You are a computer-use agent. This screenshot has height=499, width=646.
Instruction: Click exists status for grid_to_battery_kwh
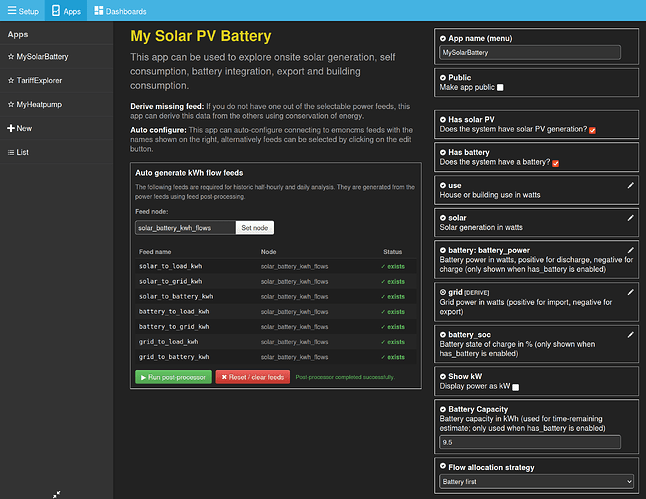[x=393, y=357]
